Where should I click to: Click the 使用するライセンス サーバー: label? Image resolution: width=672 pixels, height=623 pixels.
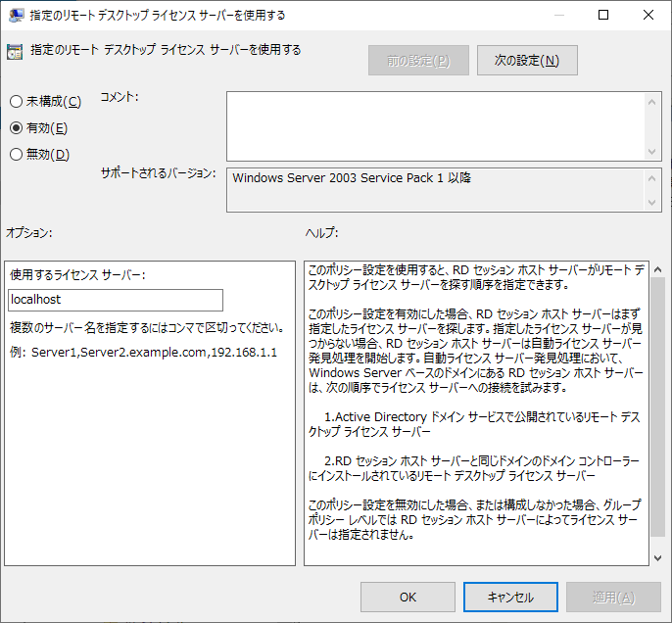[x=77, y=274]
